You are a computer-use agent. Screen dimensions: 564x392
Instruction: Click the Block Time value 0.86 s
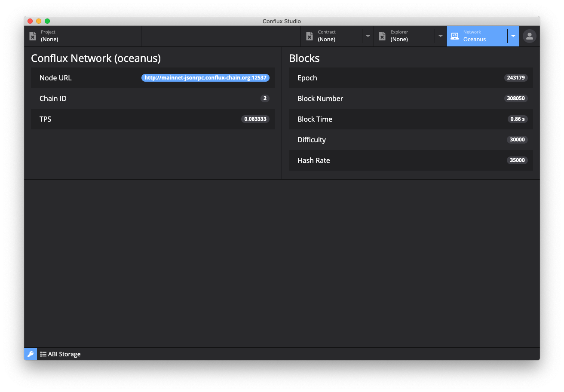pyautogui.click(x=518, y=119)
